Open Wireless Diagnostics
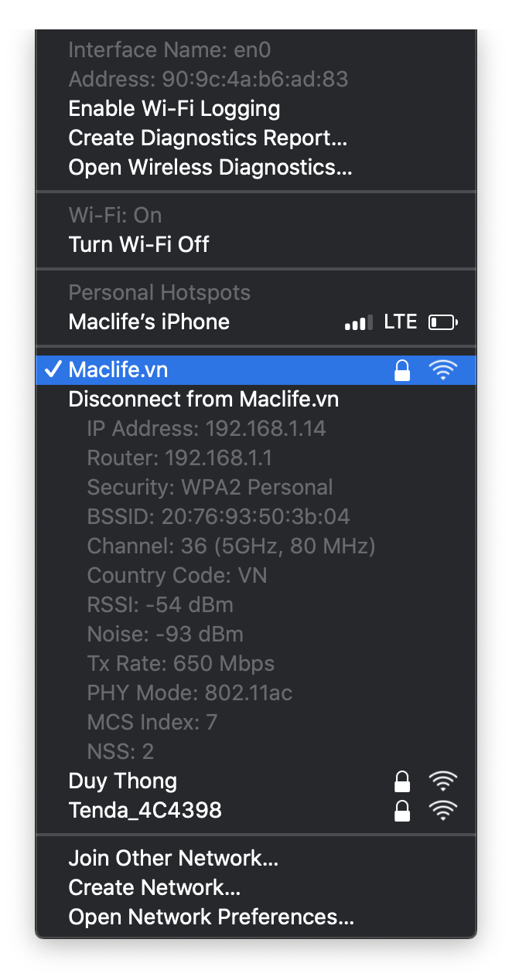The height and width of the screenshot is (980, 512). click(x=210, y=167)
